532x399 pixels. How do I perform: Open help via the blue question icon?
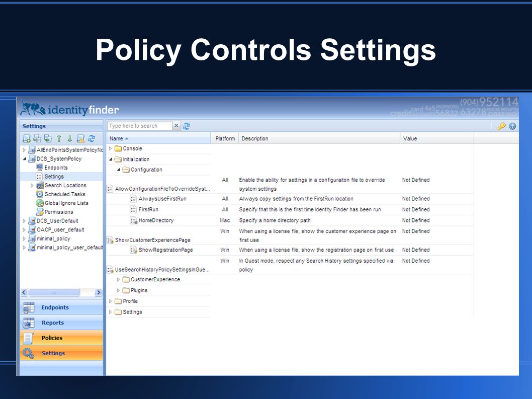513,126
